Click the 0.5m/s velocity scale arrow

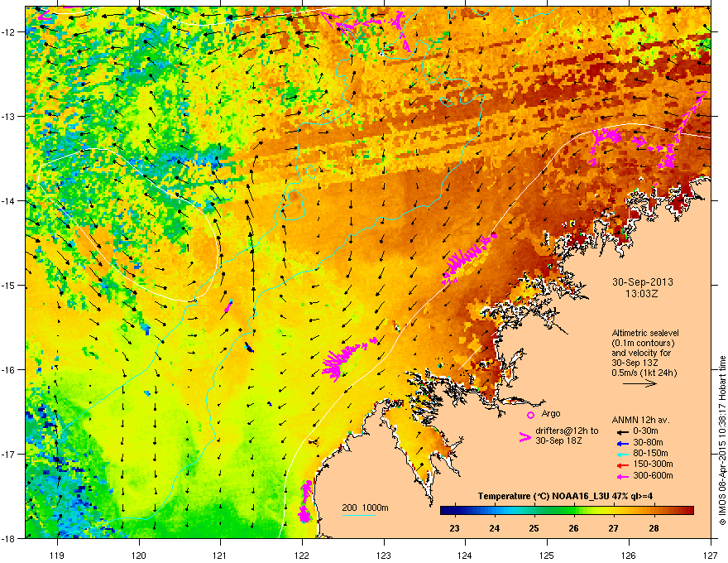[x=639, y=383]
